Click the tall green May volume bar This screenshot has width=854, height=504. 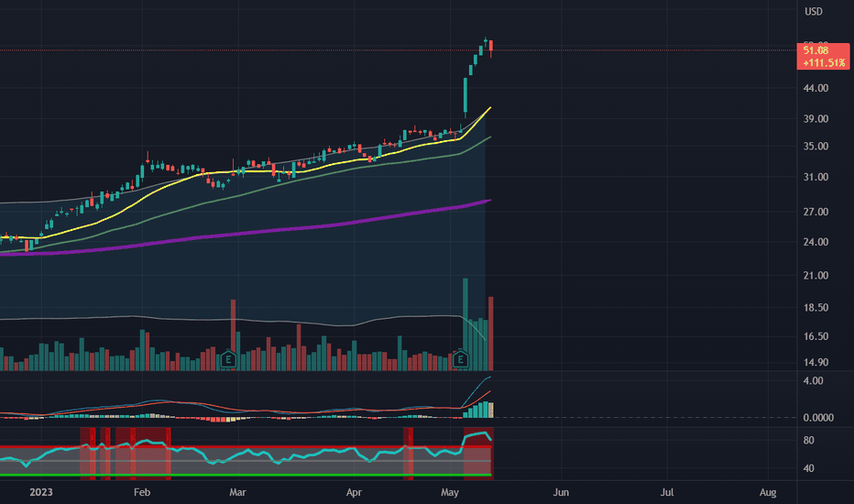[x=465, y=324]
